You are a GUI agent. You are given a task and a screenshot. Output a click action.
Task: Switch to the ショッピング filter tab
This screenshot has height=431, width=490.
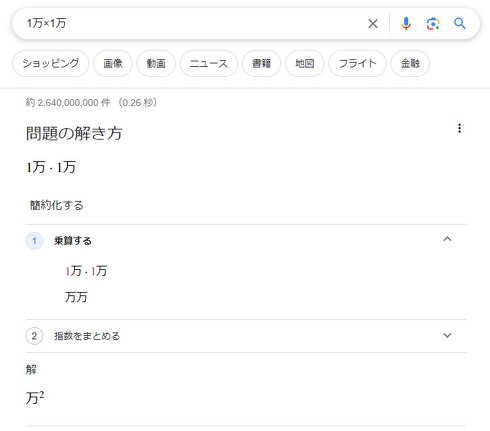[x=51, y=63]
